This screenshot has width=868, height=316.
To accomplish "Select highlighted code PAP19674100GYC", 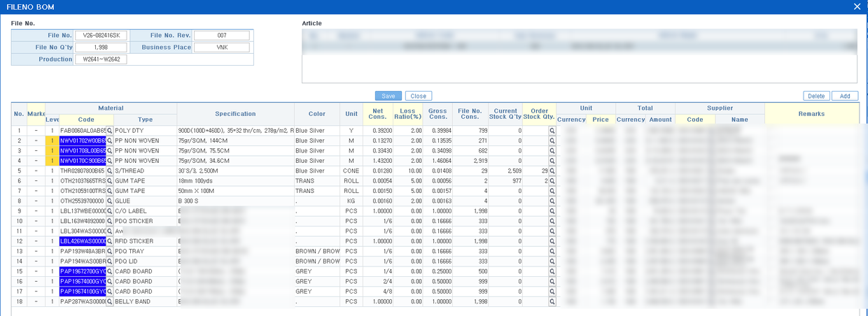I will click(x=83, y=292).
